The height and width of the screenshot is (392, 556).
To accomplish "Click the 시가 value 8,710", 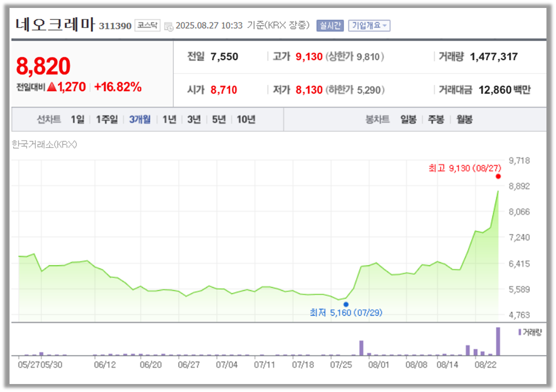I will coord(224,90).
